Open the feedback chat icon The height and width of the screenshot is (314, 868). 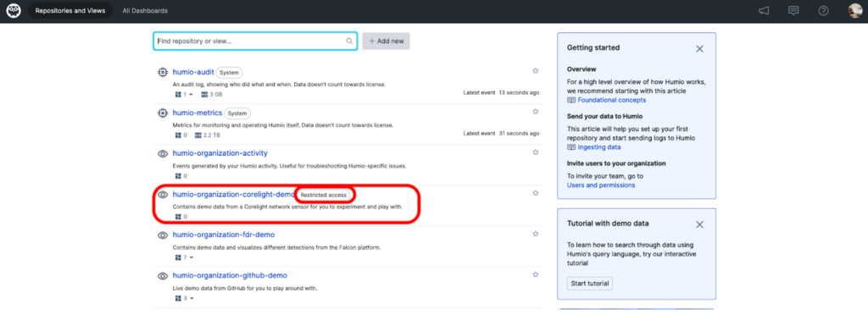[793, 11]
